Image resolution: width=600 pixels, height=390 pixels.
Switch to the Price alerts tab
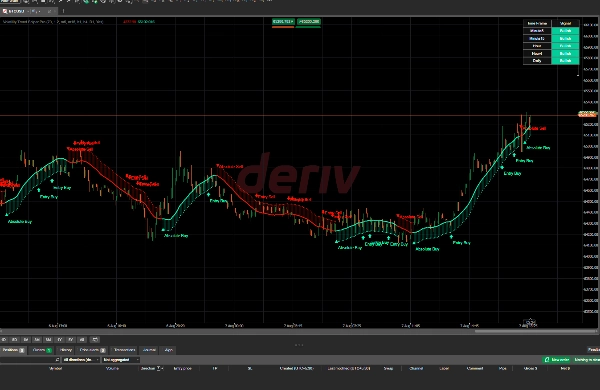pos(92,350)
